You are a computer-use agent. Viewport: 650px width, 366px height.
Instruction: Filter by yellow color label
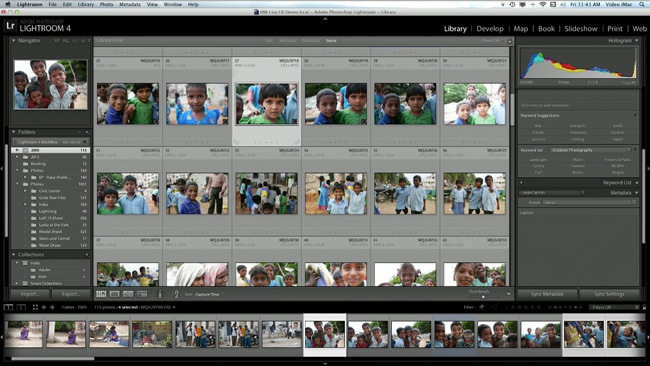[555, 308]
